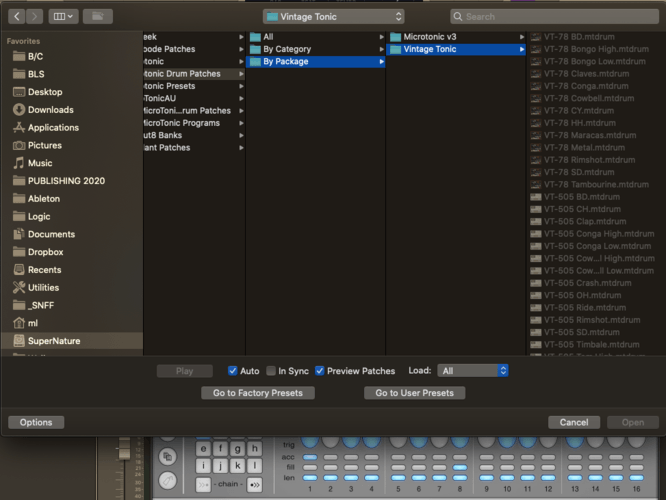Click the Cancel button
666x500 pixels.
tap(574, 422)
